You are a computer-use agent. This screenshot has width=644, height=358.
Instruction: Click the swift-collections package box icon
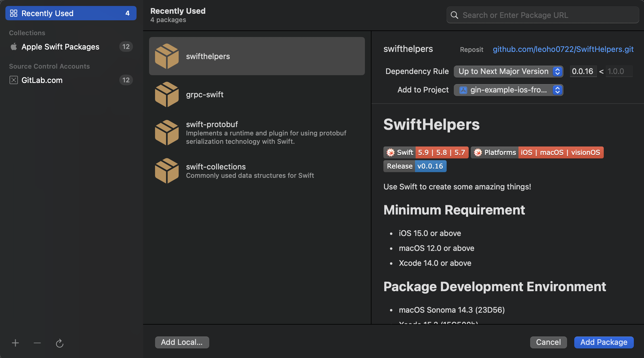[x=167, y=171]
